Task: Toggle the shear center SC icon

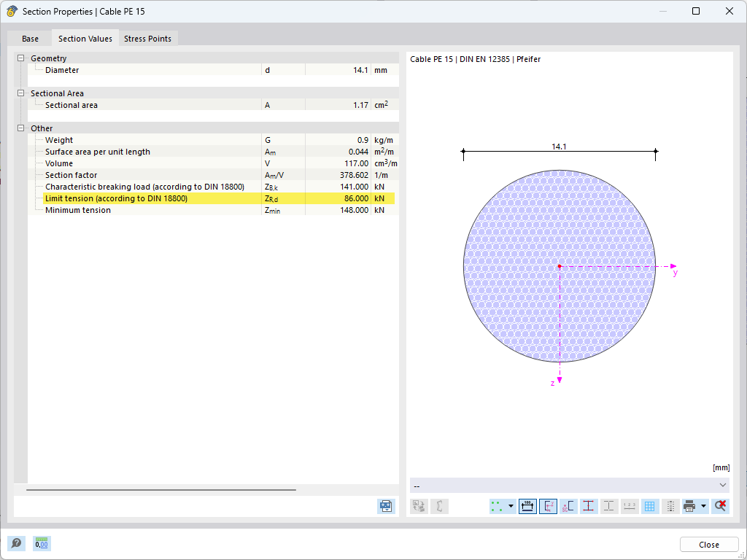Action: [568, 506]
